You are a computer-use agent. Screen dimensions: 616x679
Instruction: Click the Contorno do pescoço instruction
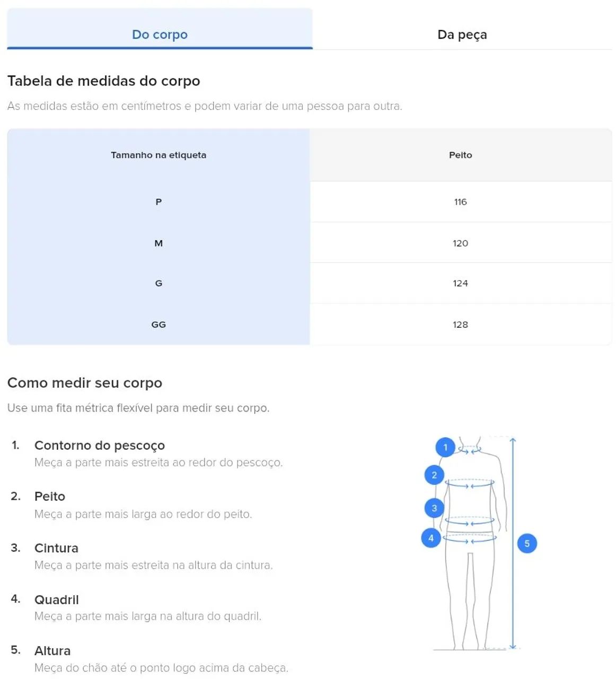100,446
